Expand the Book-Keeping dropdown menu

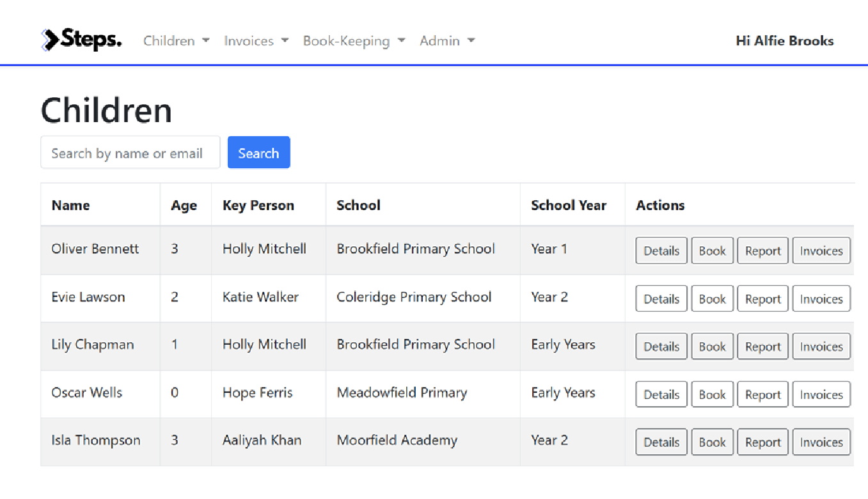(354, 41)
